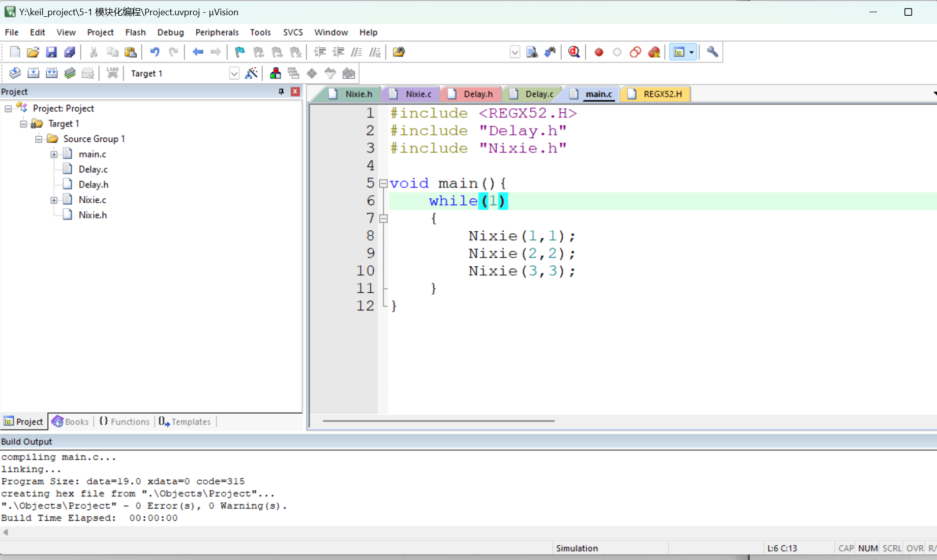Open the Flash menu
The width and height of the screenshot is (937, 560).
[135, 32]
